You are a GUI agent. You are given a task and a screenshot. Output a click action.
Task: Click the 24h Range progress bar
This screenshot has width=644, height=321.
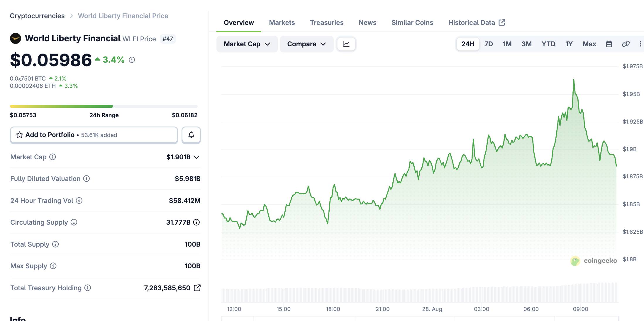pos(104,106)
